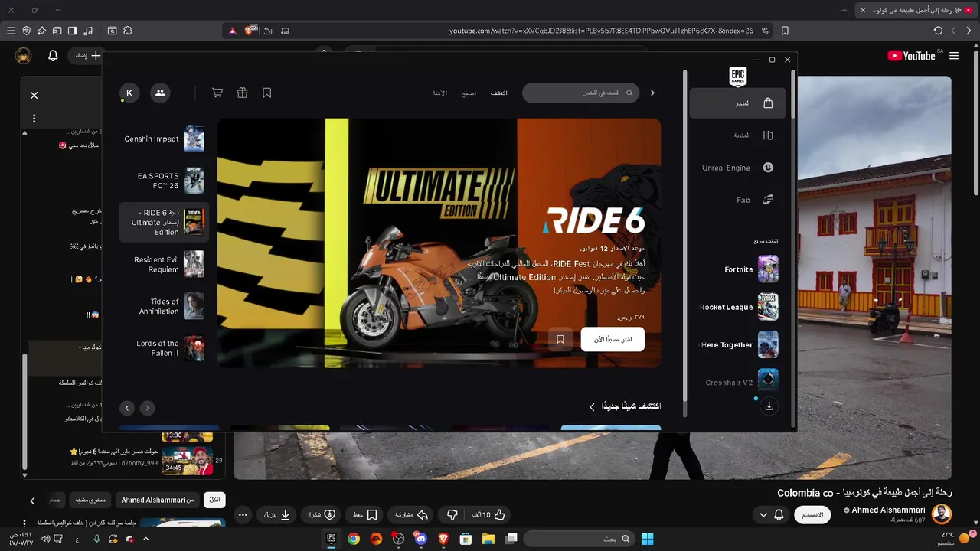
Task: Click the chip-bar scroll chevron beside related chips
Action: click(x=32, y=500)
